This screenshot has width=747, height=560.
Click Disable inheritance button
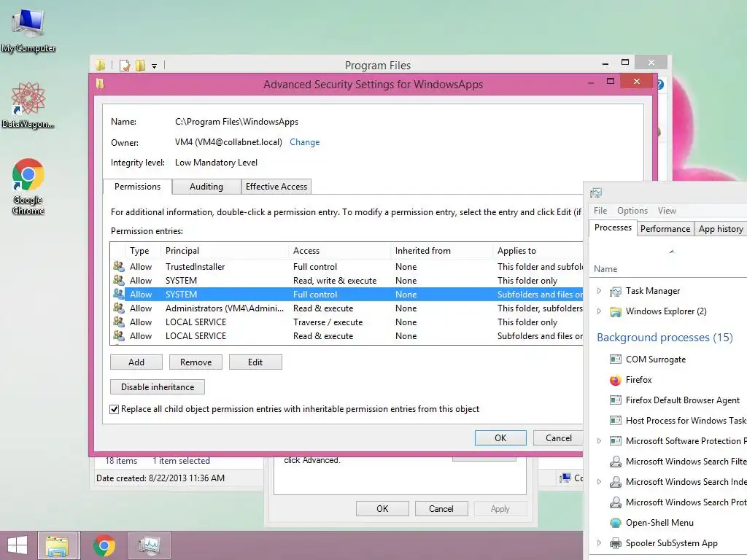158,387
